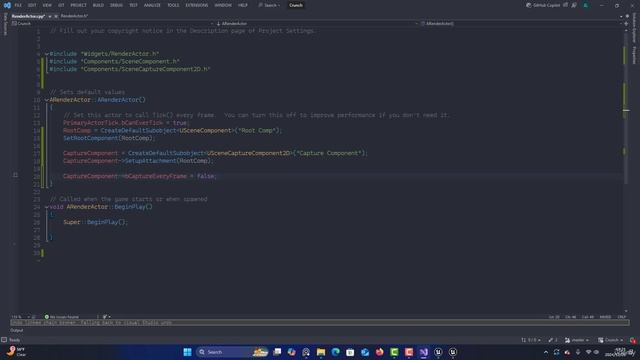
Task: Click SetRootComponent call on line 15
Action: coord(91,138)
